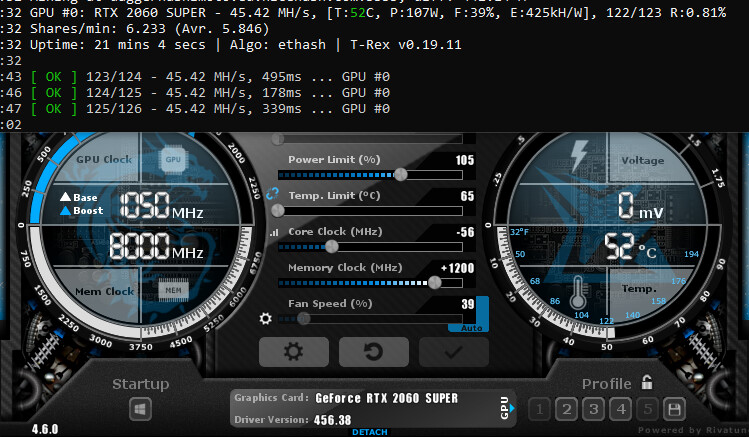The height and width of the screenshot is (437, 749).
Task: Click Afterburner version 4.6.0 label
Action: [45, 429]
